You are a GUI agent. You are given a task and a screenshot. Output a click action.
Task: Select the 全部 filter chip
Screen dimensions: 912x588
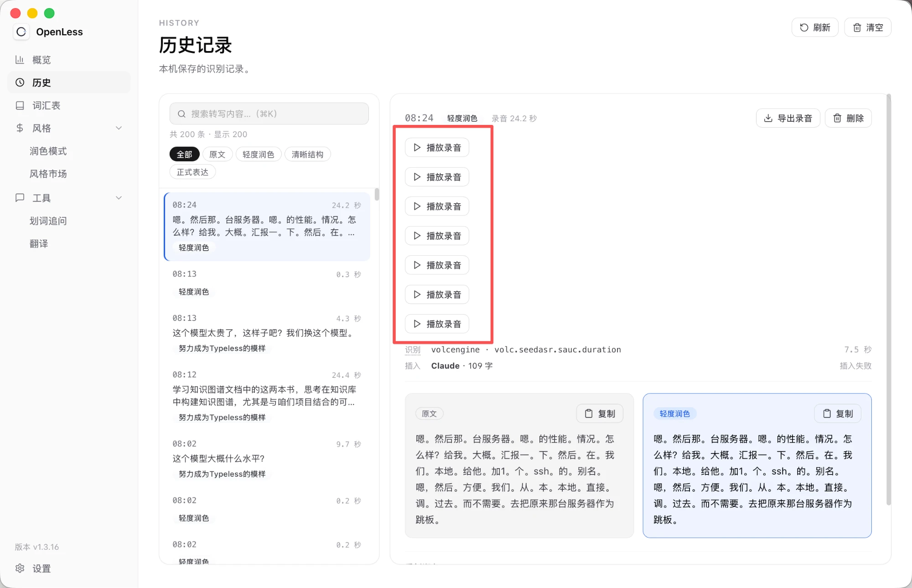tap(184, 155)
